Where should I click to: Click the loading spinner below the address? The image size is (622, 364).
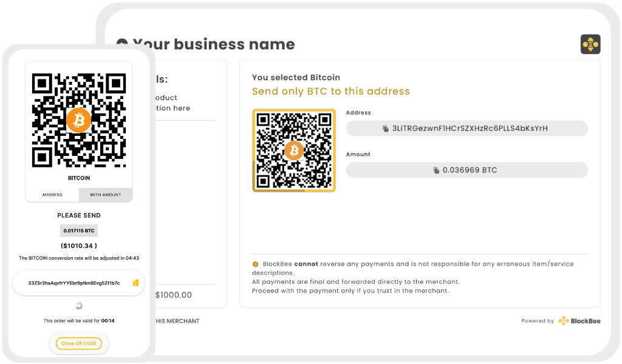[x=78, y=306]
